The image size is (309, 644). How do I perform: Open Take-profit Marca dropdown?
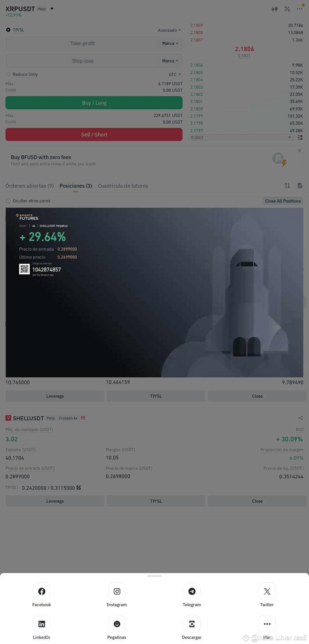170,43
